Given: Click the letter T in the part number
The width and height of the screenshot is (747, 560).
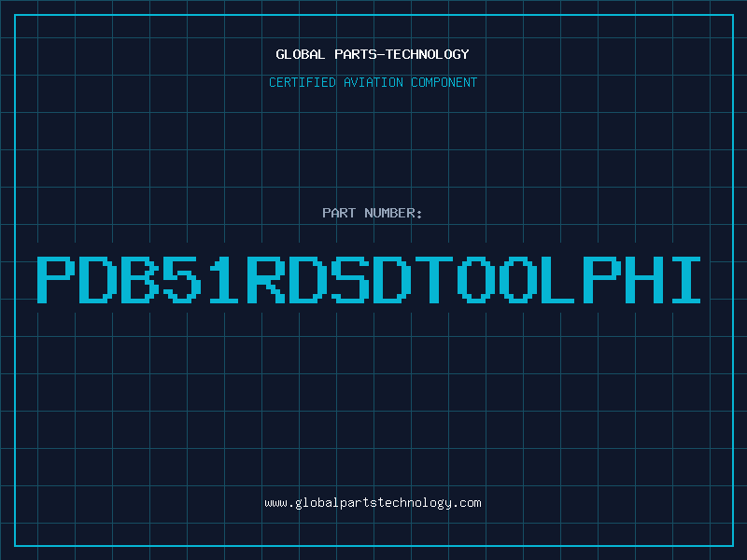Looking at the screenshot, I should coord(431,279).
